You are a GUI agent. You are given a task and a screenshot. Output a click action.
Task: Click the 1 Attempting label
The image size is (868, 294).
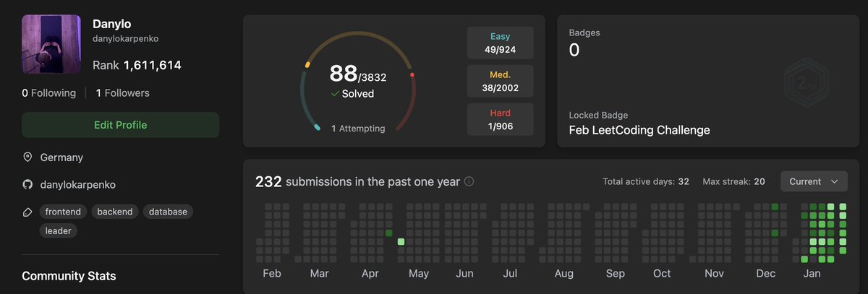(358, 129)
